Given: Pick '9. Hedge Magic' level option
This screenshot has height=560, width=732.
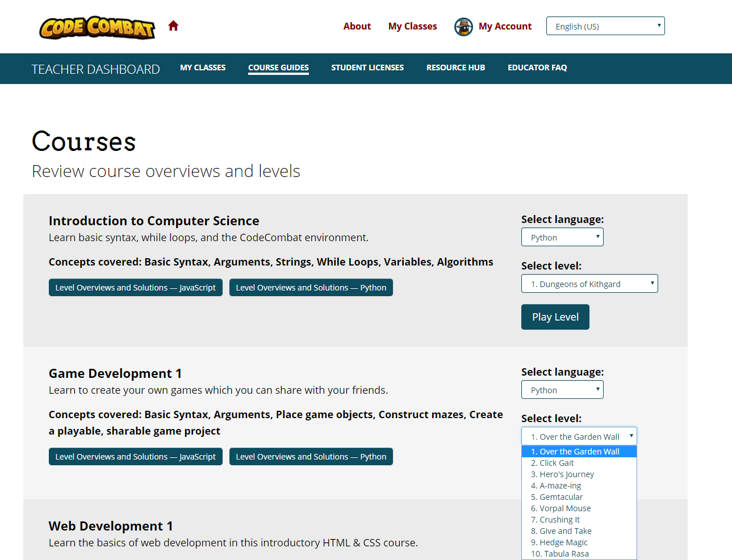Looking at the screenshot, I should coord(579,542).
